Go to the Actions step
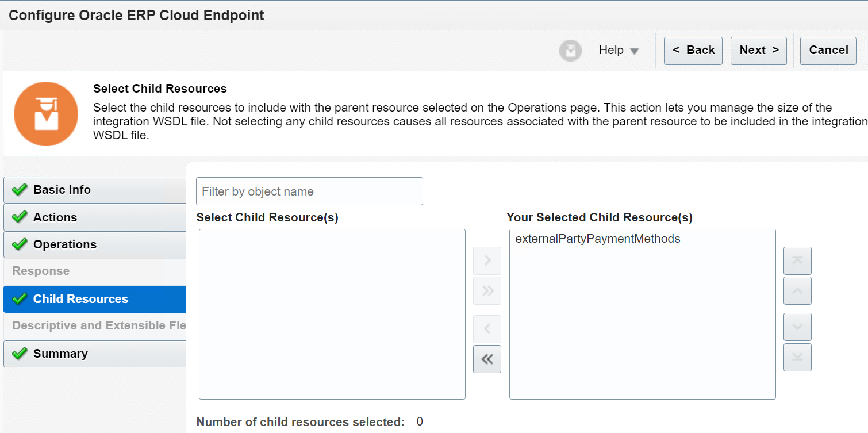The image size is (868, 433). pyautogui.click(x=95, y=217)
